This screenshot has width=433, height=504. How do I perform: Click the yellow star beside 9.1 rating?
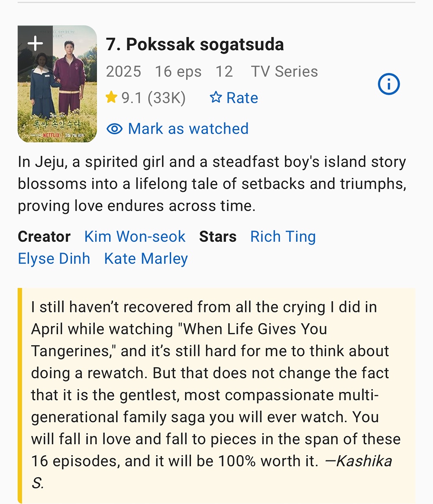pos(111,98)
